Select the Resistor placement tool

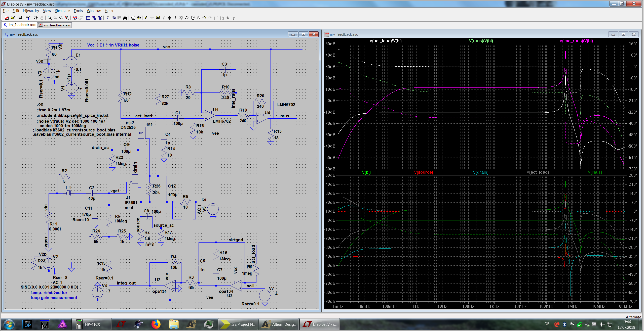[164, 18]
